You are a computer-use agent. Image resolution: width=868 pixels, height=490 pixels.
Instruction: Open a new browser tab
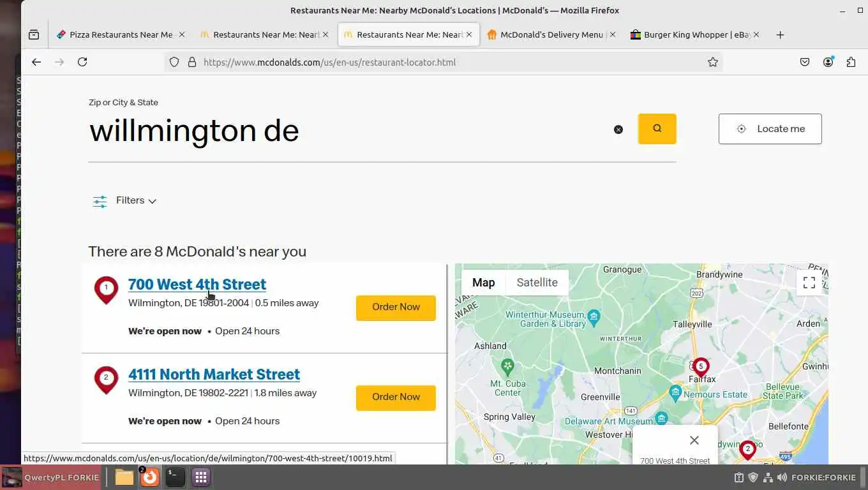pyautogui.click(x=780, y=35)
